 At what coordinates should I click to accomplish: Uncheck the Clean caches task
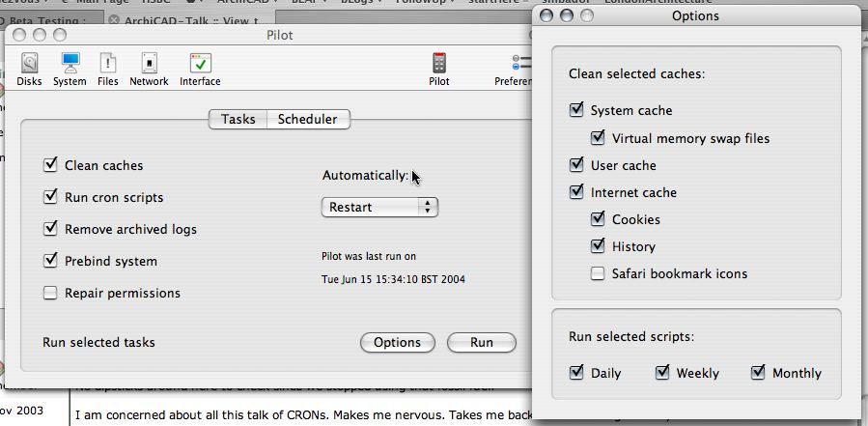pyautogui.click(x=51, y=165)
